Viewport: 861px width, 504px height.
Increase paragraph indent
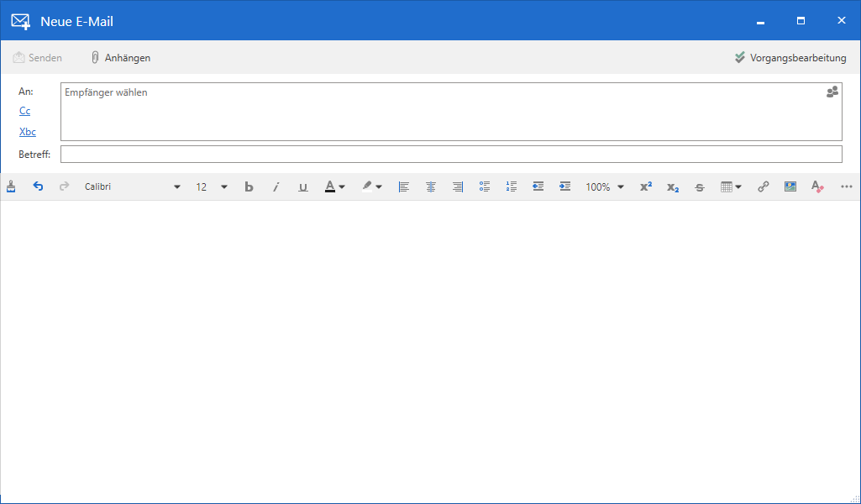point(565,187)
